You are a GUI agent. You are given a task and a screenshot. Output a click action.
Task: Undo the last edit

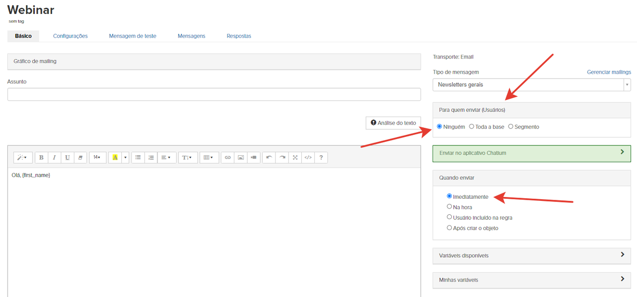(269, 157)
